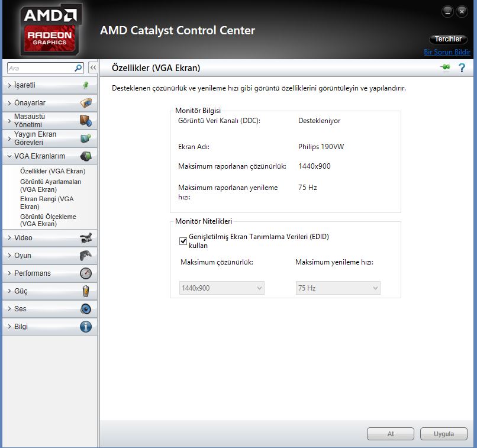Image resolution: width=477 pixels, height=448 pixels.
Task: Expand the Performans section
Action: point(49,273)
